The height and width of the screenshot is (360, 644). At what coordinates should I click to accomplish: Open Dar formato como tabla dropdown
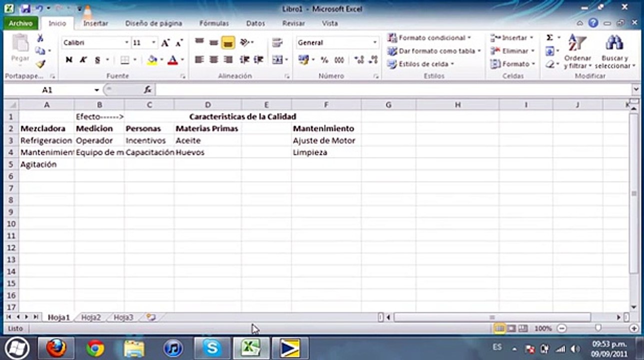(x=434, y=51)
